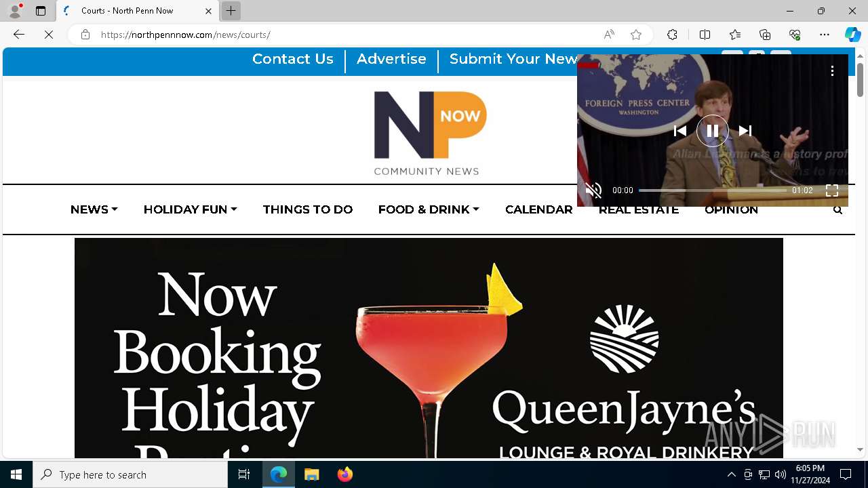Image resolution: width=868 pixels, height=488 pixels.
Task: Add this page to favorites star
Action: (636, 35)
